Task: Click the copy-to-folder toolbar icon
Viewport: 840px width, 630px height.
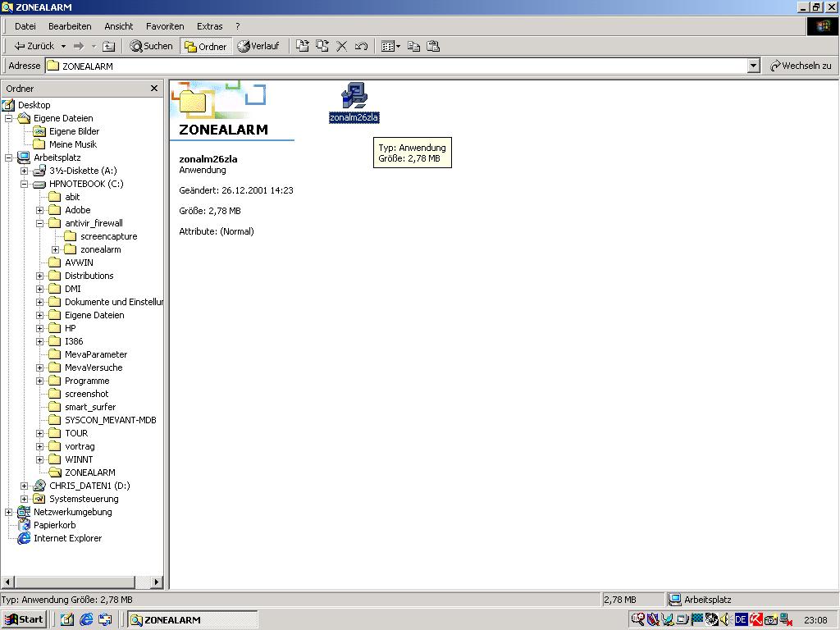Action: point(322,46)
